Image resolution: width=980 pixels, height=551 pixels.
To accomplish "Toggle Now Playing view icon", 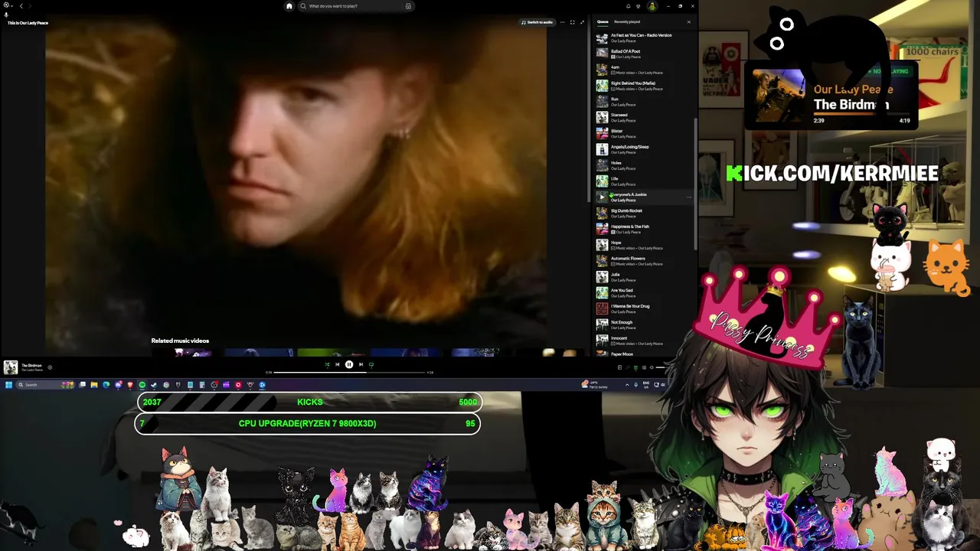I will coord(619,367).
